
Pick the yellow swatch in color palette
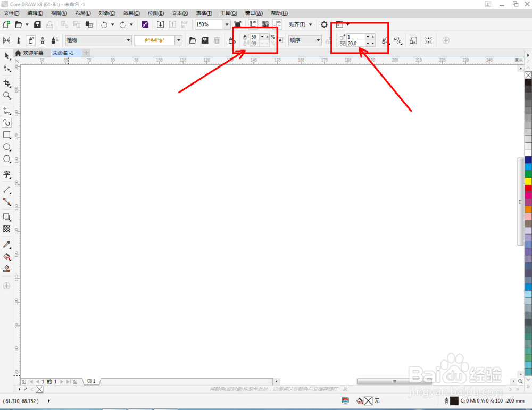[x=528, y=181]
